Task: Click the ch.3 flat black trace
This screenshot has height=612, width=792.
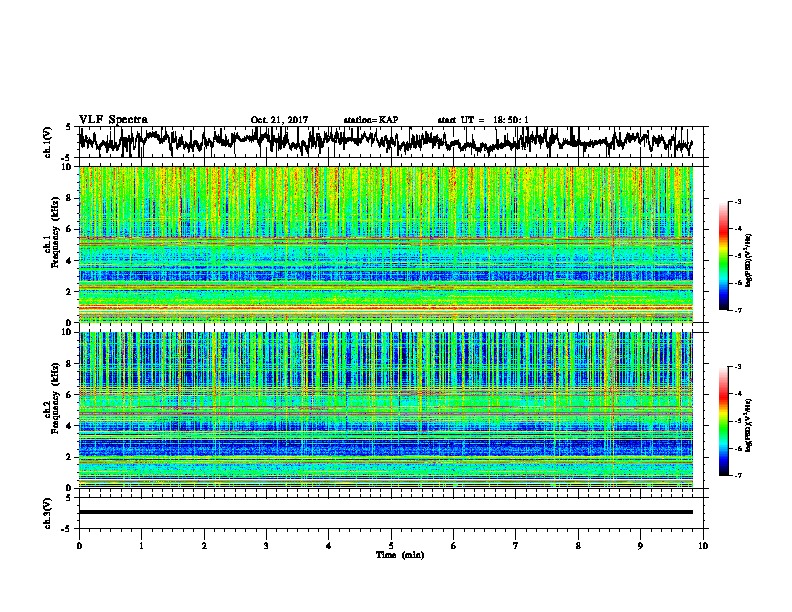Action: pyautogui.click(x=385, y=512)
